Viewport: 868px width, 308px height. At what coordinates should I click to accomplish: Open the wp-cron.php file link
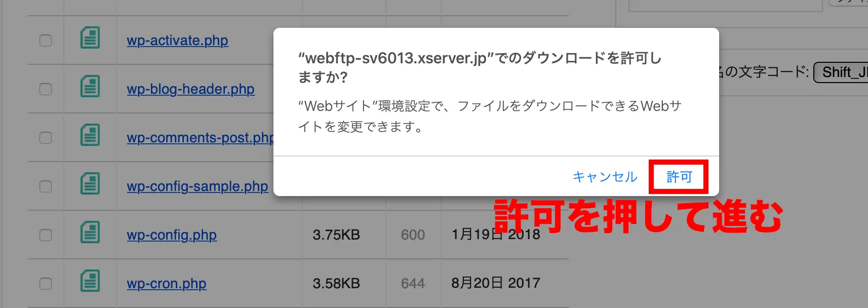click(x=167, y=284)
